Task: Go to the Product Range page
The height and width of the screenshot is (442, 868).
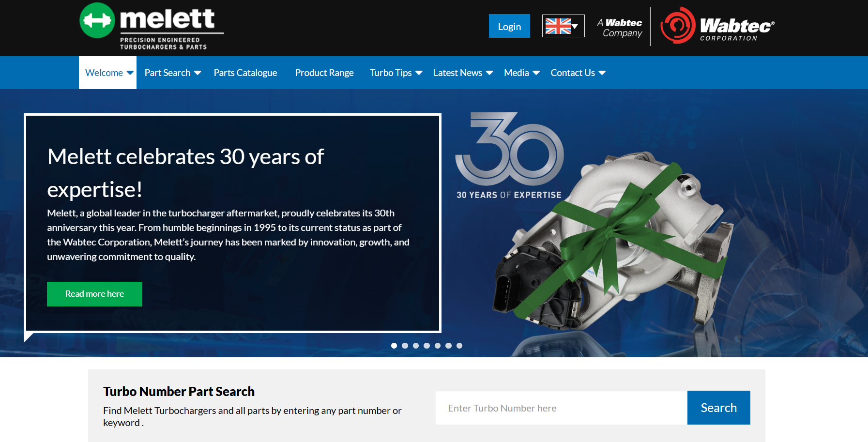Action: [x=324, y=73]
